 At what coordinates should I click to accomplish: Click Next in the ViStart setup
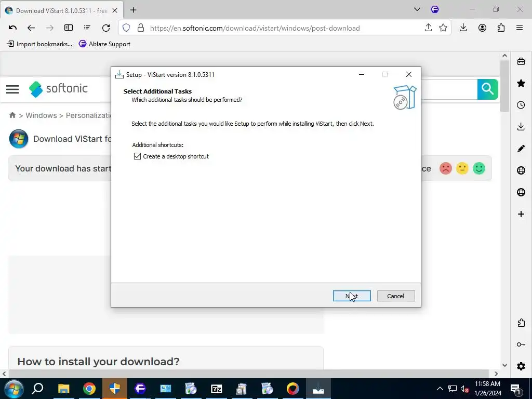point(352,296)
